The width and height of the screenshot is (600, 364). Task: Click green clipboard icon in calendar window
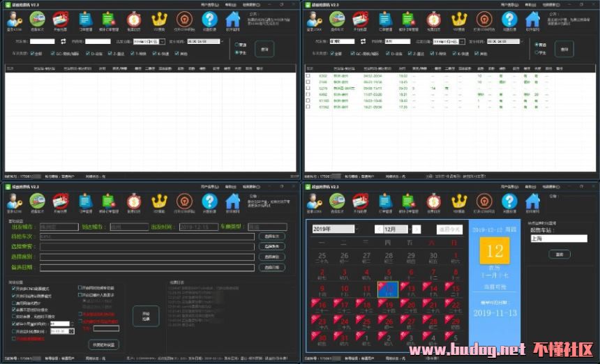point(408,201)
